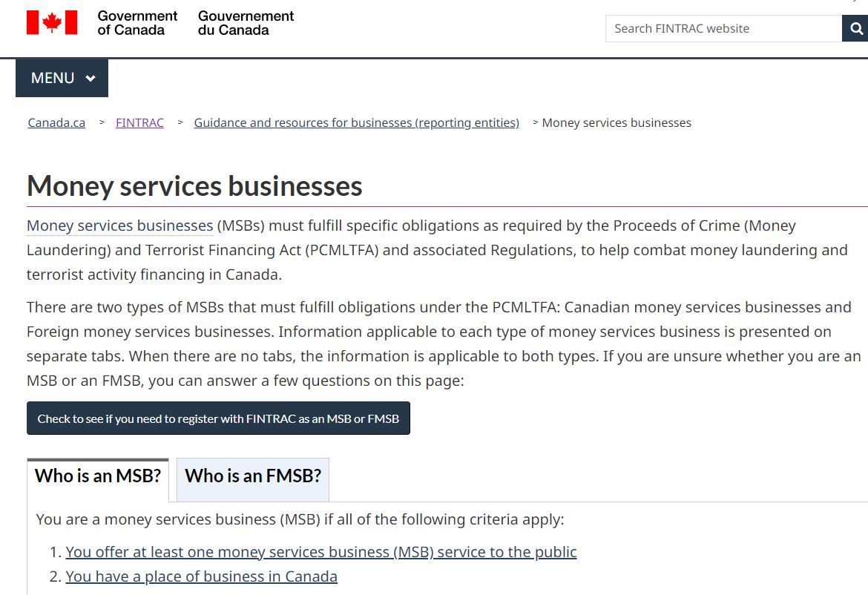
Task: Open the FINTRAC breadcrumb link
Action: click(x=139, y=123)
